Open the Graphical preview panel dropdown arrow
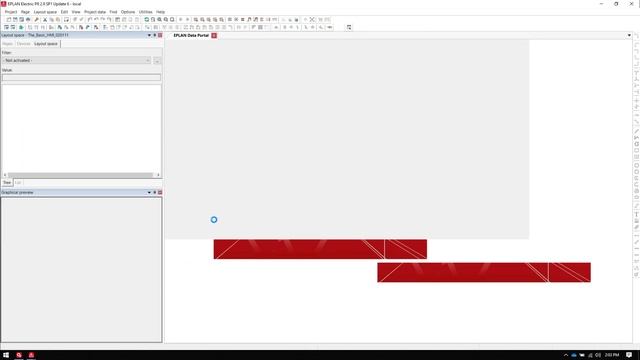This screenshot has width=640, height=360. coord(149,192)
